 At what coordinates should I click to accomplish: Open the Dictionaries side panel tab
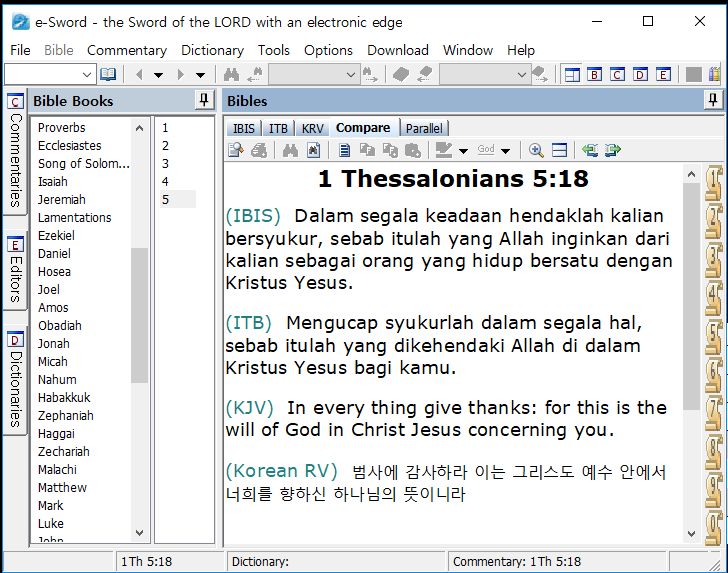tap(15, 380)
